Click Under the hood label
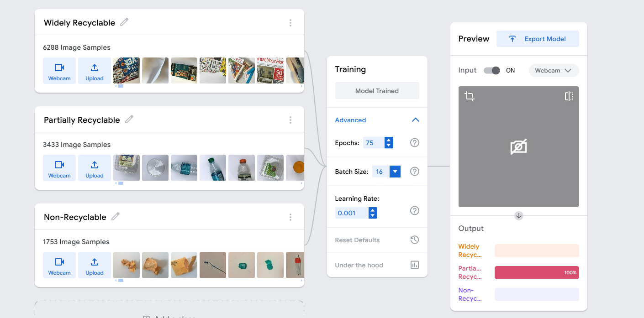Image resolution: width=644 pixels, height=318 pixels. pos(359,265)
